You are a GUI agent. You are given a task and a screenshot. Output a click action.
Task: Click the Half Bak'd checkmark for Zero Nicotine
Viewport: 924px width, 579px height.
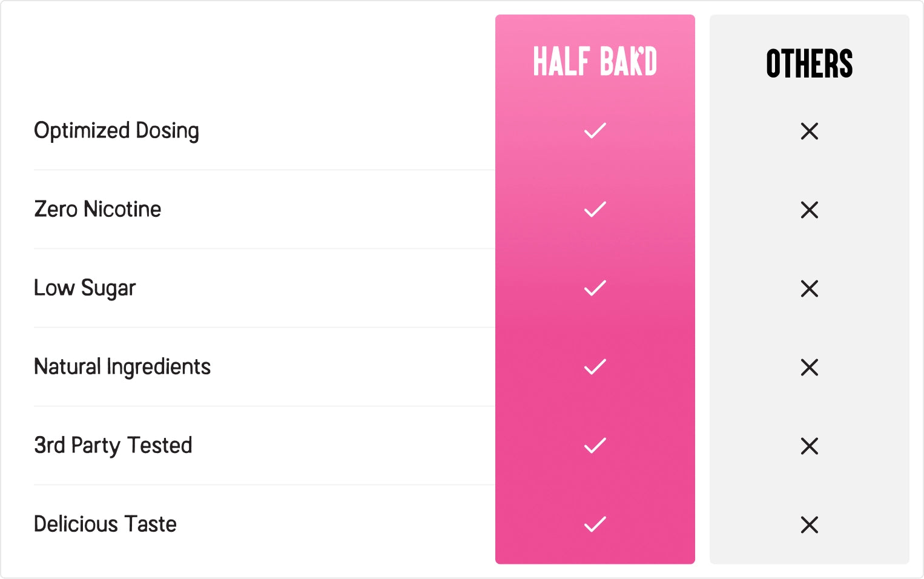[x=595, y=210]
